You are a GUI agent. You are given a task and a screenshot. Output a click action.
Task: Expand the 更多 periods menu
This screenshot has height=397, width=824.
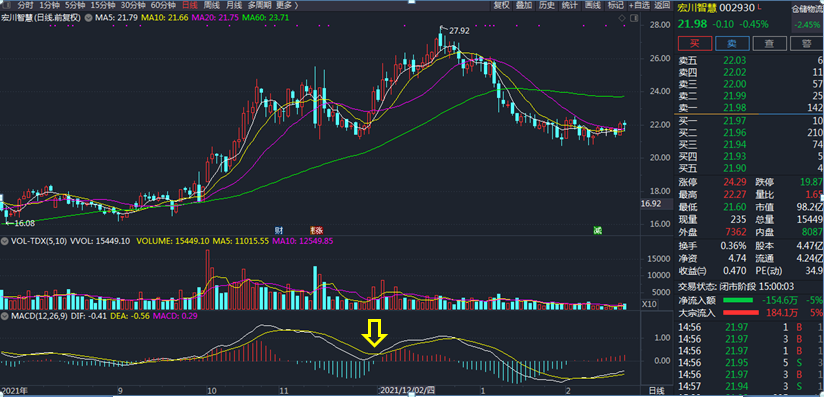pos(287,6)
